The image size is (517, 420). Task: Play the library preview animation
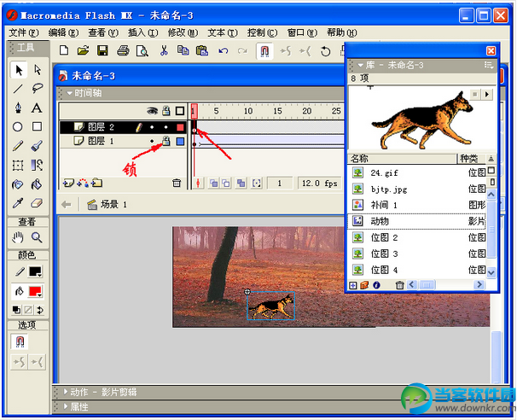coord(487,95)
